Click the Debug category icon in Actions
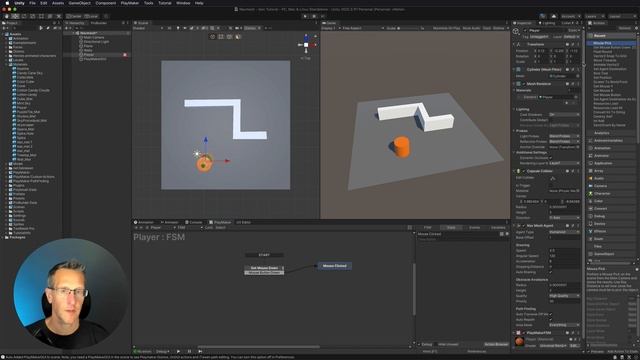This screenshot has width=640, height=360. click(591, 216)
